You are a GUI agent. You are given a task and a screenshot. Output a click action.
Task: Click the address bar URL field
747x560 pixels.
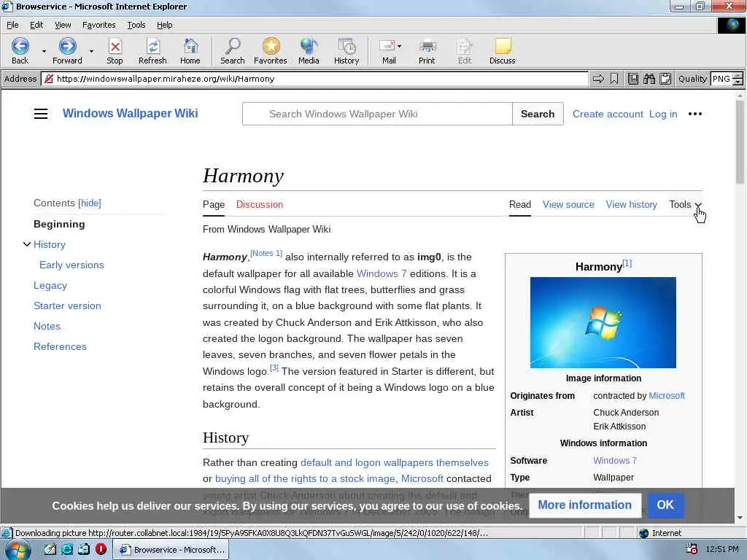click(314, 79)
